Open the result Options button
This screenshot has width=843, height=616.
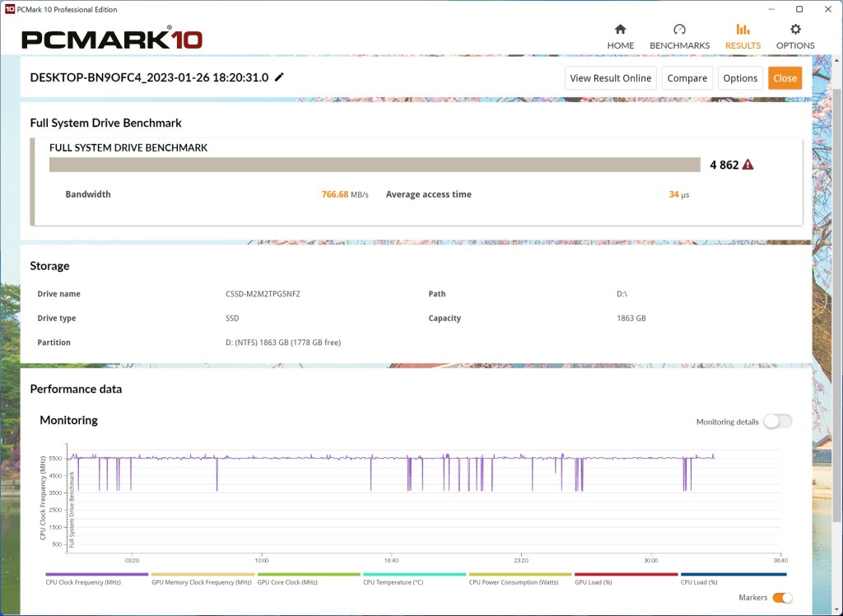pos(740,78)
